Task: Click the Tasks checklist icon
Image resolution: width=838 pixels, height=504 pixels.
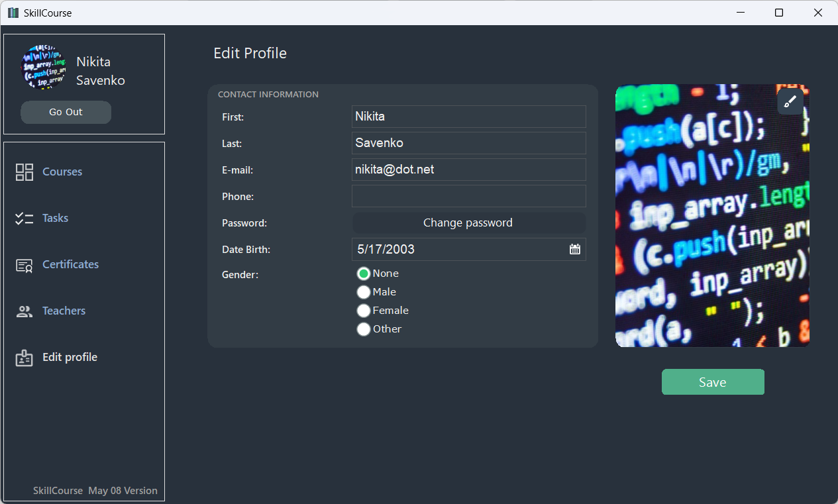Action: (25, 219)
